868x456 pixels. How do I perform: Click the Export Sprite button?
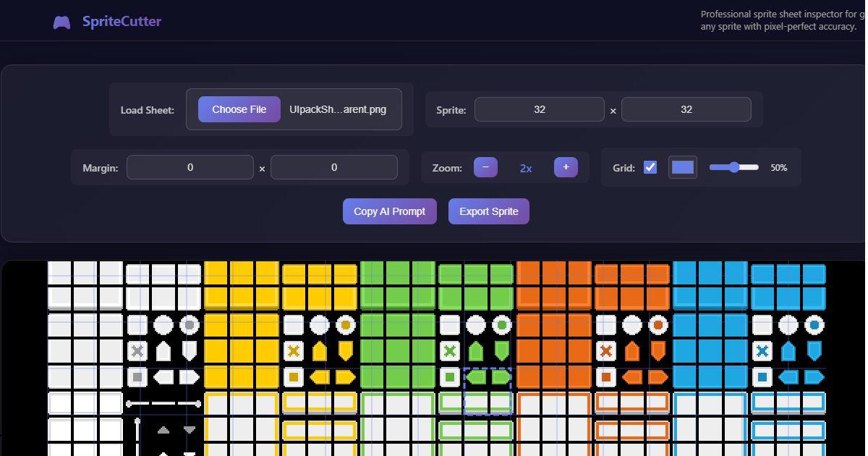tap(488, 211)
